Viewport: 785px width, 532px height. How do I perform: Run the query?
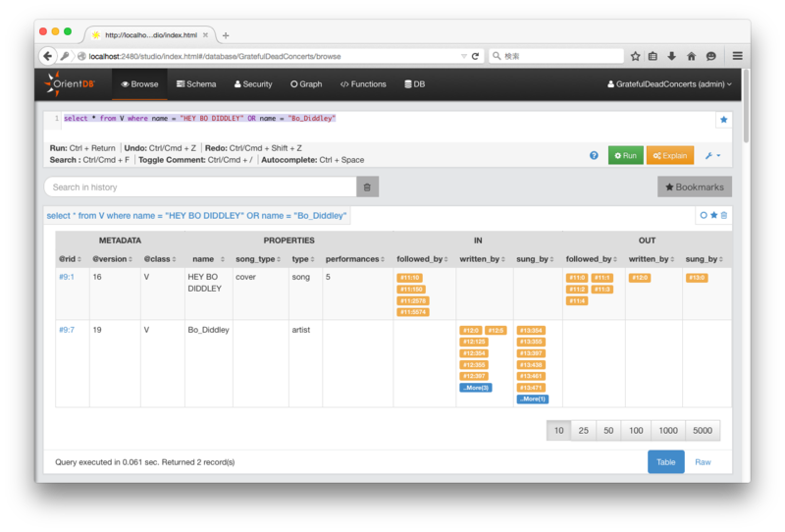point(626,155)
